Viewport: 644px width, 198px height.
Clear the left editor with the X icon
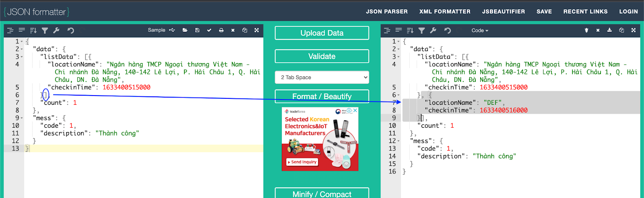[233, 30]
